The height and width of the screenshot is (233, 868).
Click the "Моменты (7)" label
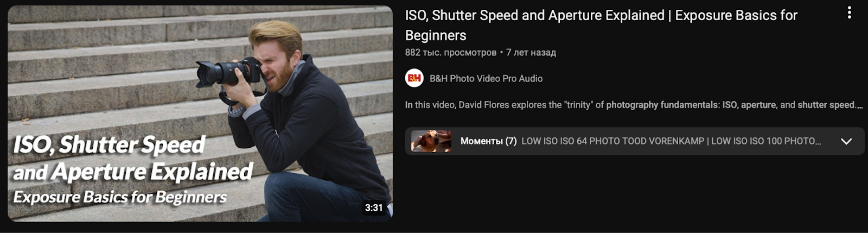tap(488, 141)
